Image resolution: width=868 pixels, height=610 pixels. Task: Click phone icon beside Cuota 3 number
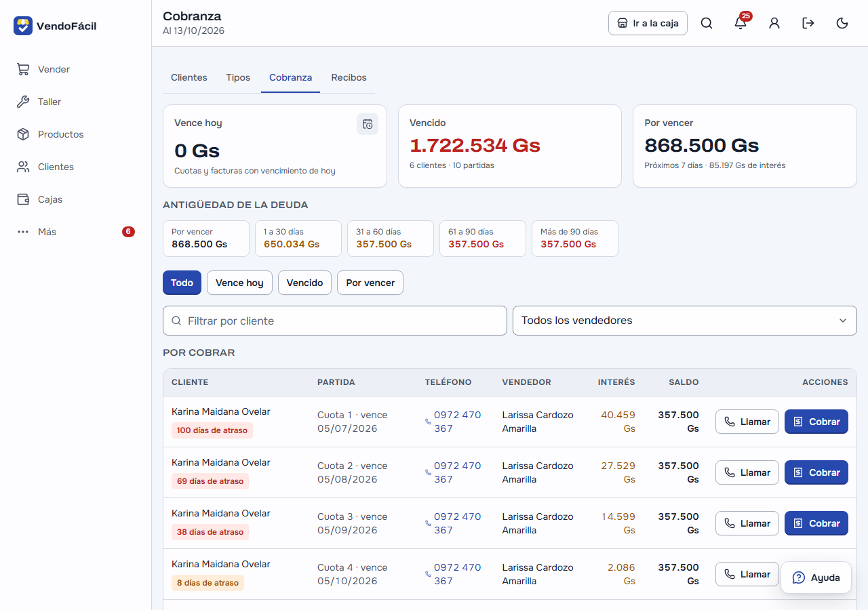tap(428, 523)
